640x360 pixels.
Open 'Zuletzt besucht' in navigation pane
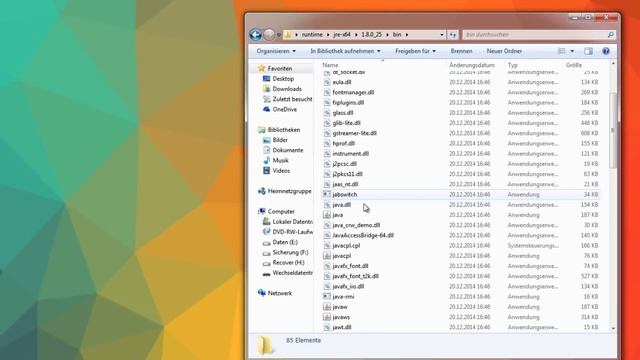[x=288, y=99]
